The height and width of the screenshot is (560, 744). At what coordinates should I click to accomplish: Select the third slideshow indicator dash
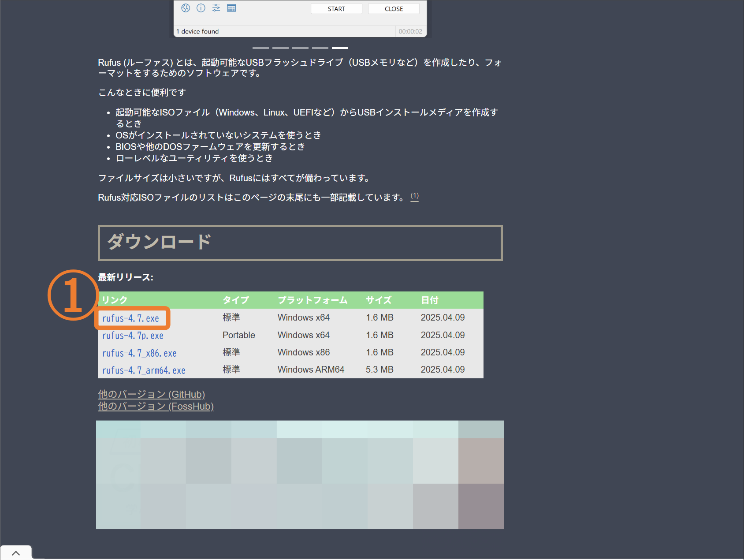click(x=300, y=48)
